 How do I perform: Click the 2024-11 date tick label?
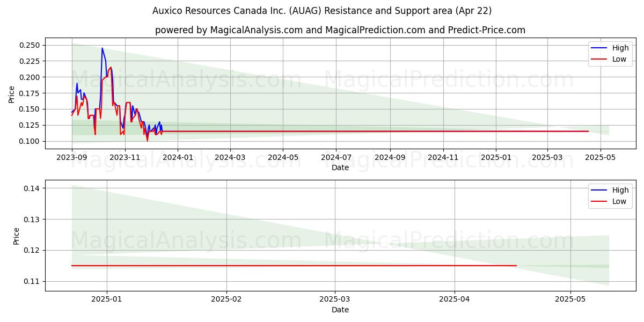(x=443, y=157)
